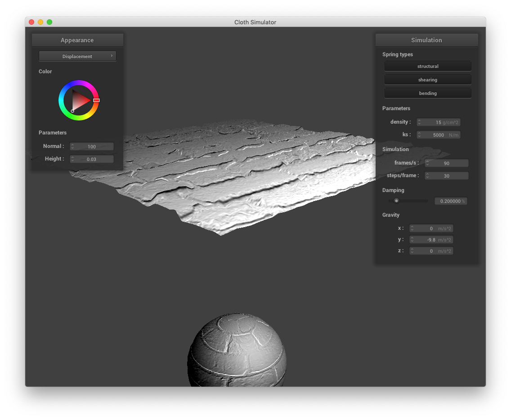
Task: Close the Cloth Simulator window
Action: pos(31,22)
